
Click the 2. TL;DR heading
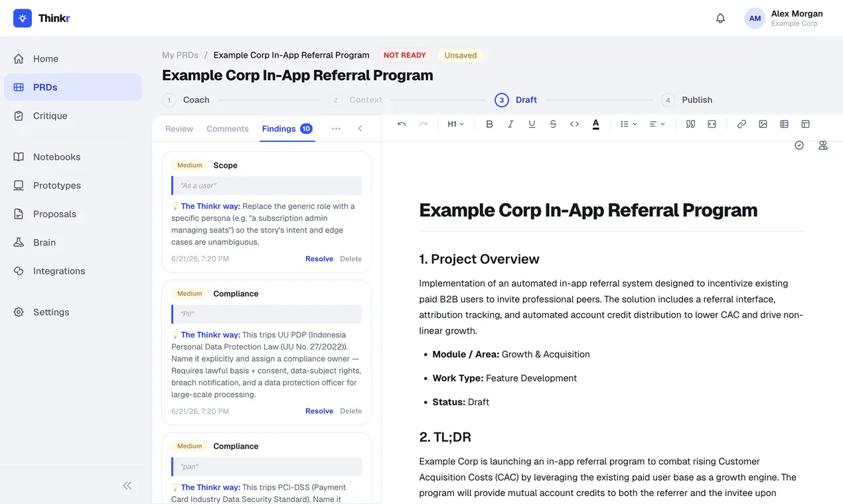pos(445,437)
